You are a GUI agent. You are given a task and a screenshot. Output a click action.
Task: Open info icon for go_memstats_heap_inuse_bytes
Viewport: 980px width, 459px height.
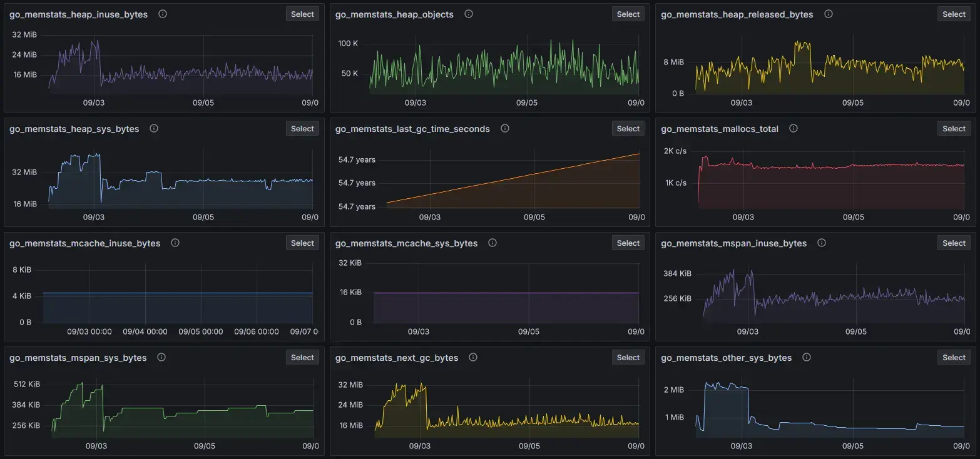(x=163, y=14)
